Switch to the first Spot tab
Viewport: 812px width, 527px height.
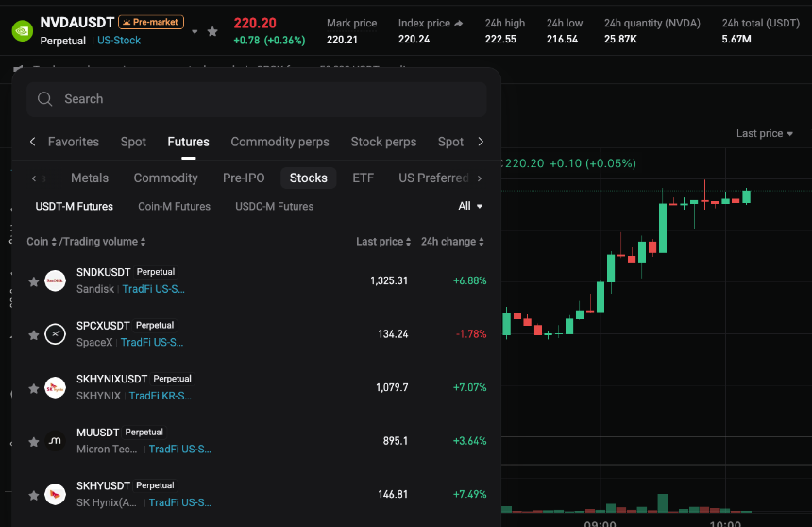(133, 142)
